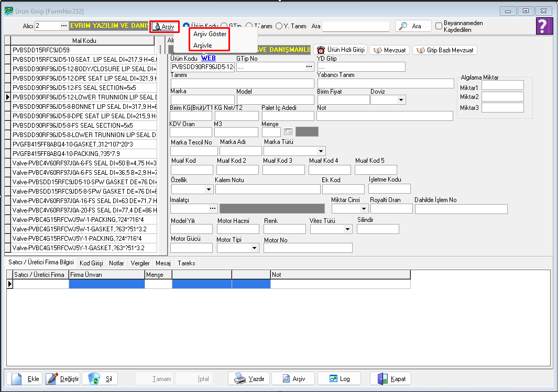
Task: Open the Tareks tab
Action: 187,263
